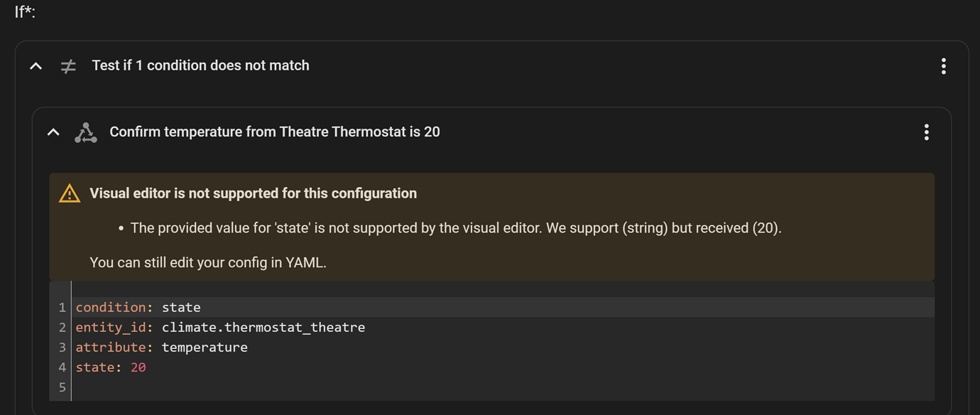Viewport: 980px width, 415px height.
Task: Click the 'entity_id' key in YAML editor
Action: (x=110, y=328)
